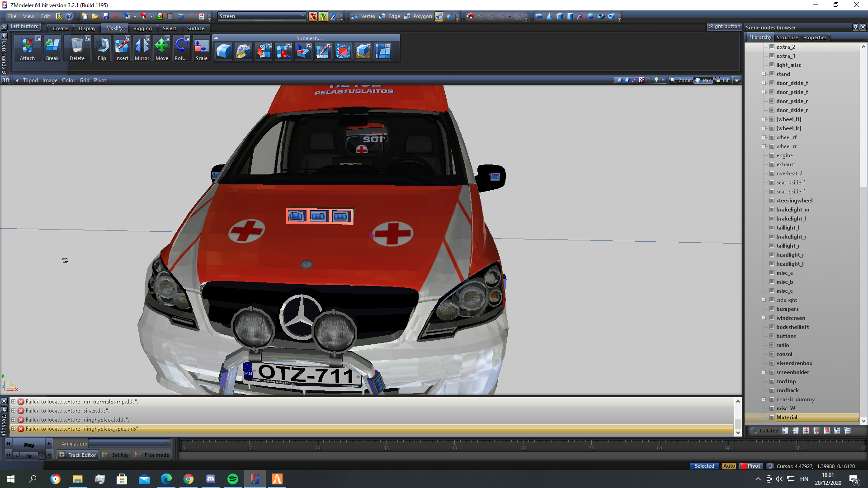Open Spotify from the Windows taskbar

pyautogui.click(x=233, y=479)
